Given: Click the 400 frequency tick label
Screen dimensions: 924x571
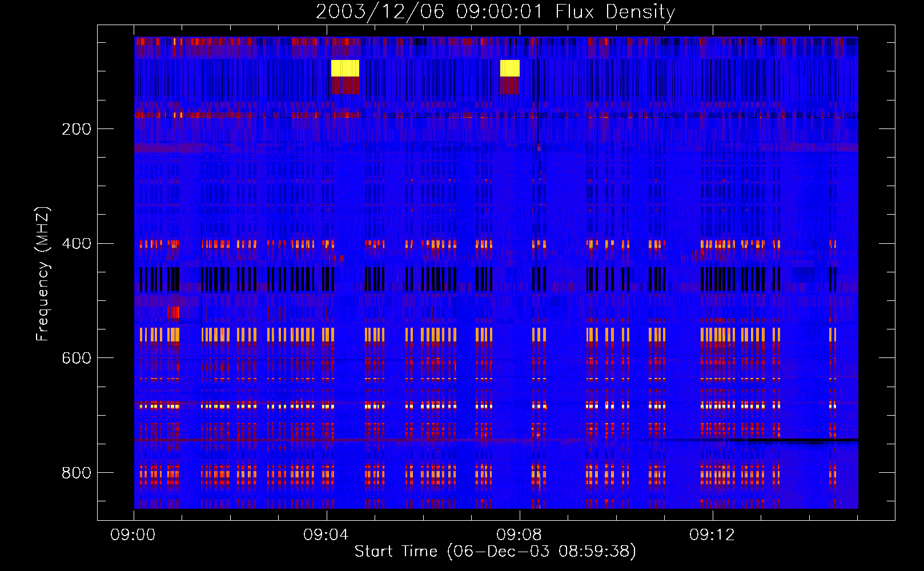Looking at the screenshot, I should 77,244.
